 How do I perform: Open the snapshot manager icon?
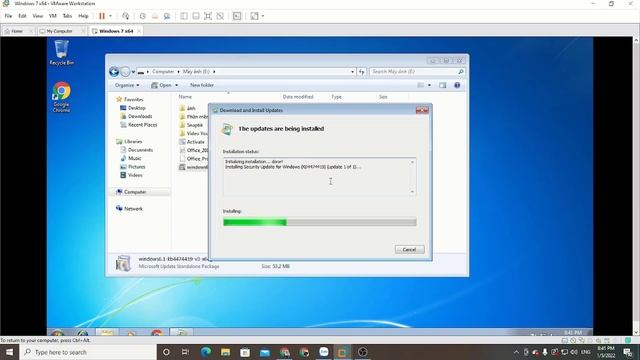tap(167, 16)
